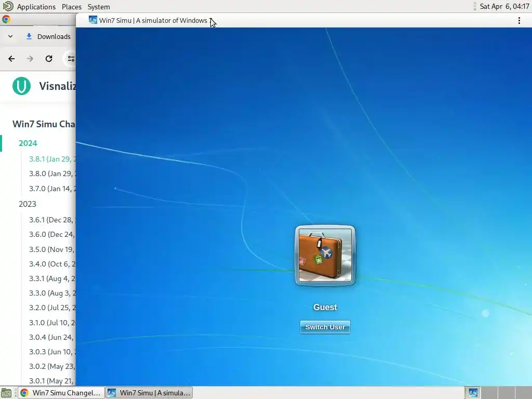The height and width of the screenshot is (399, 532).
Task: Open changelog entry 3.8.0
Action: pyautogui.click(x=52, y=174)
